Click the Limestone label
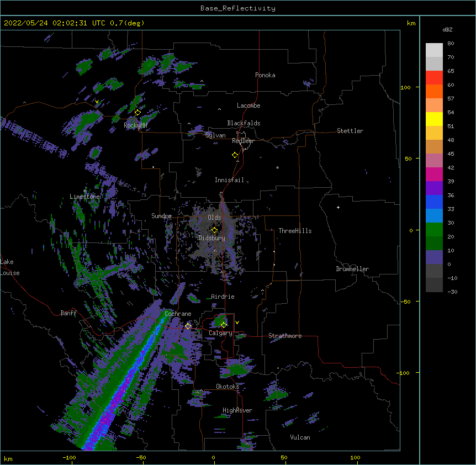Image resolution: width=476 pixels, height=465 pixels. (84, 197)
